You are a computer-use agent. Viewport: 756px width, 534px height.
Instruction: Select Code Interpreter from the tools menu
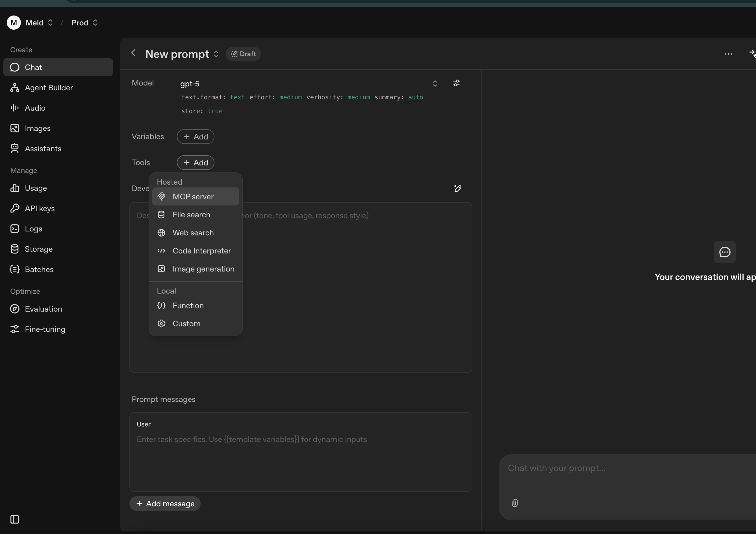coord(201,251)
